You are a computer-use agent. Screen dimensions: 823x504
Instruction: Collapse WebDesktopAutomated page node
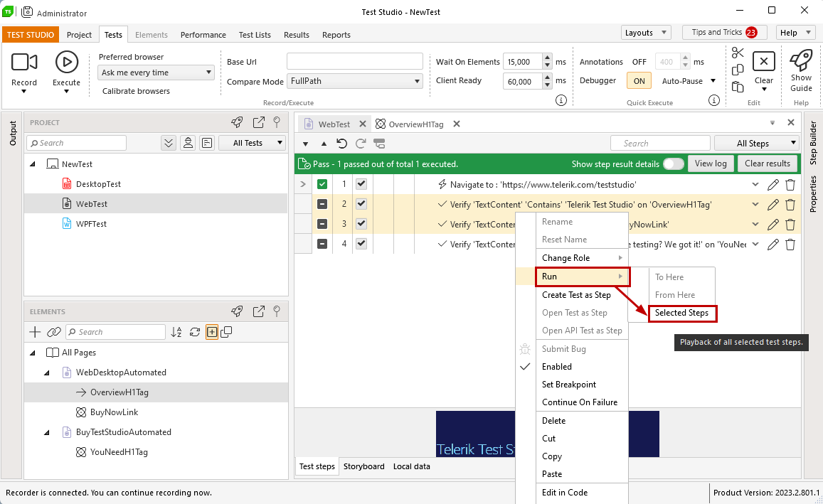tap(47, 372)
